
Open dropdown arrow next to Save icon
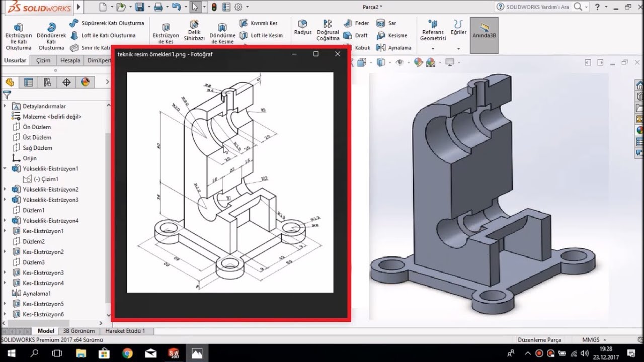click(149, 7)
